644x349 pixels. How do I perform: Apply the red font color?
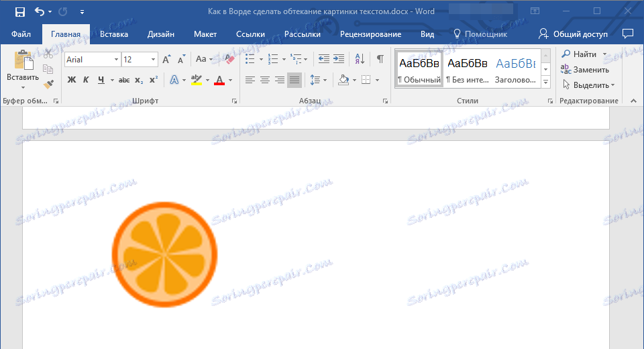(x=219, y=80)
